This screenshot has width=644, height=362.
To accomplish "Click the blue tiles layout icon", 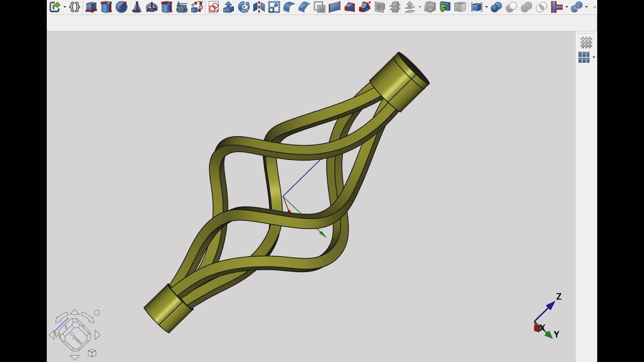I will (x=584, y=57).
